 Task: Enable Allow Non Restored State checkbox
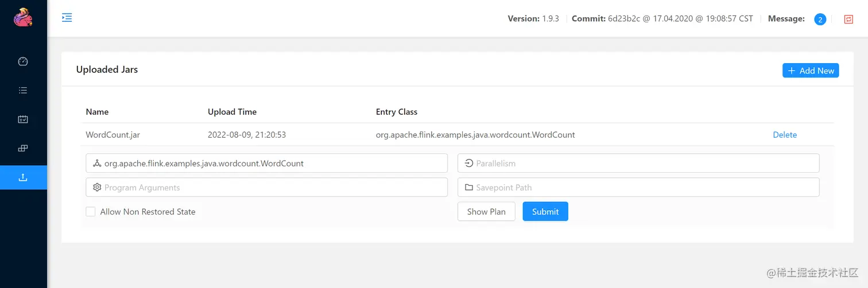click(91, 212)
